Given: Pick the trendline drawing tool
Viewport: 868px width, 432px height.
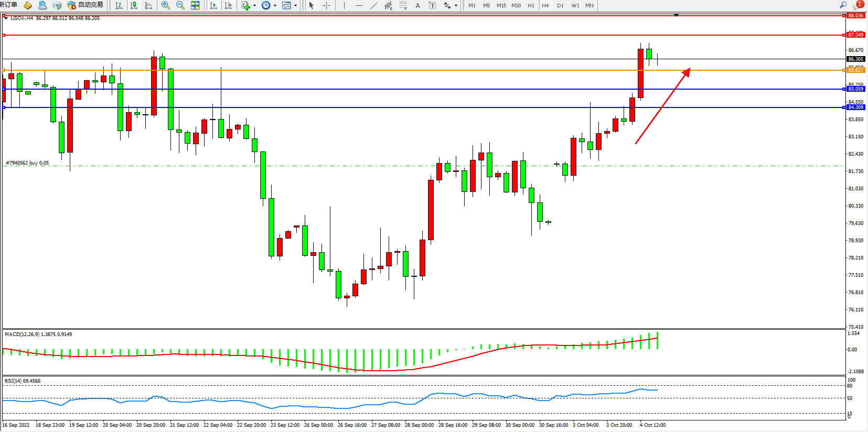Looking at the screenshot, I should tap(373, 5).
